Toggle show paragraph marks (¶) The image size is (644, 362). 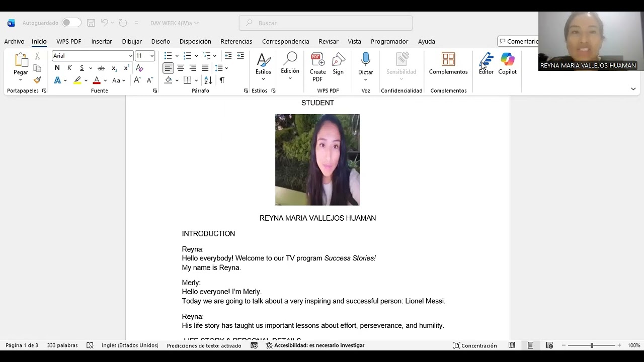pyautogui.click(x=222, y=80)
